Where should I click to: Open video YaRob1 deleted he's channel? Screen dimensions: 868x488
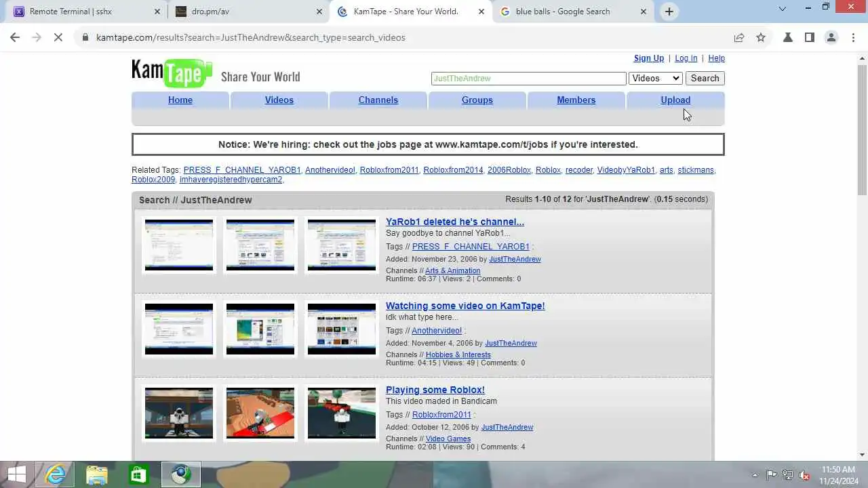[x=455, y=222]
